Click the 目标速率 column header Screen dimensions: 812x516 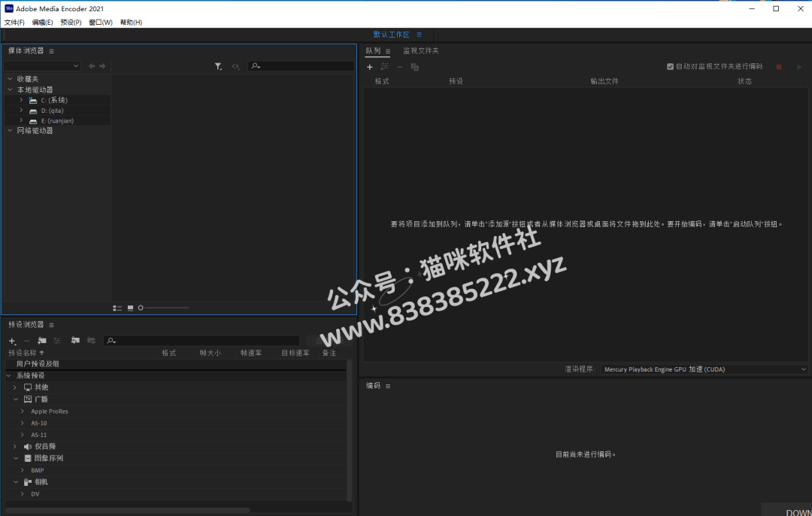point(295,354)
